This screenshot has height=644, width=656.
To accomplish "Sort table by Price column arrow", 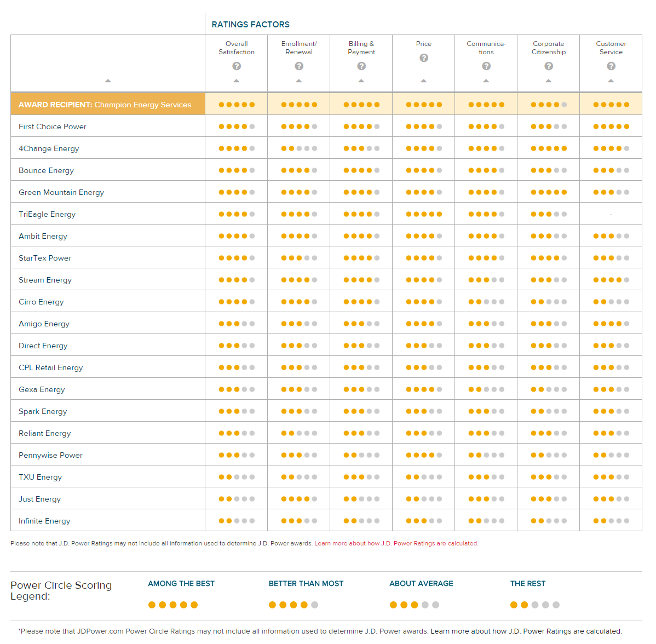I will [424, 81].
